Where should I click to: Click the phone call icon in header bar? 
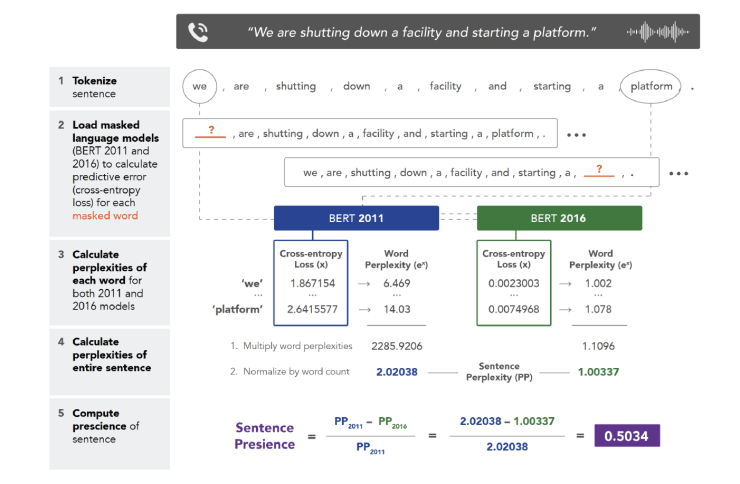pyautogui.click(x=198, y=32)
